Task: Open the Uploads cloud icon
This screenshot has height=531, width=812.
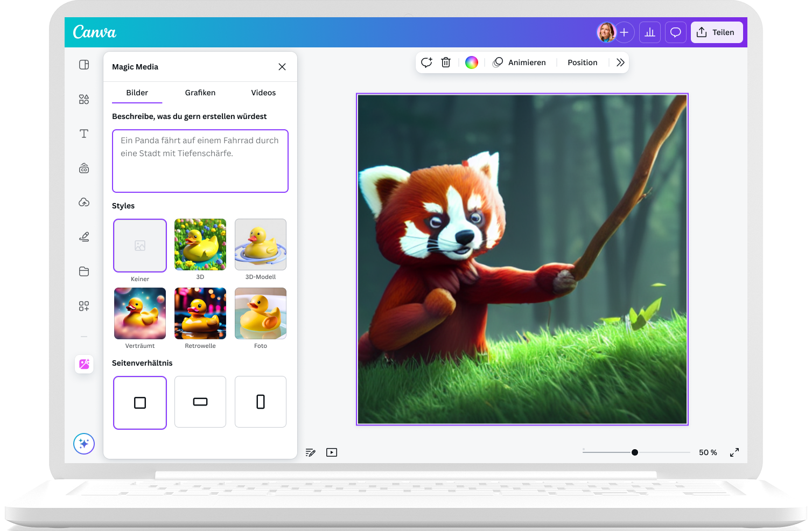Action: 84,202
